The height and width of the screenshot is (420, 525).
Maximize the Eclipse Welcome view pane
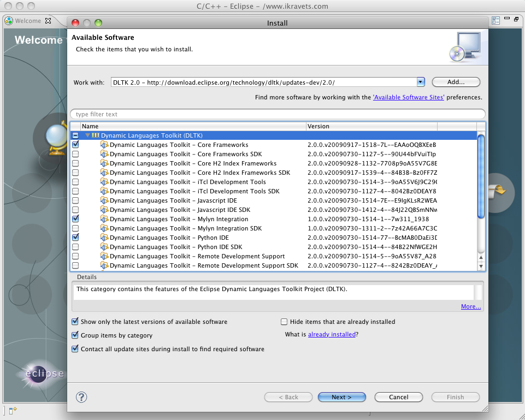pyautogui.click(x=516, y=19)
